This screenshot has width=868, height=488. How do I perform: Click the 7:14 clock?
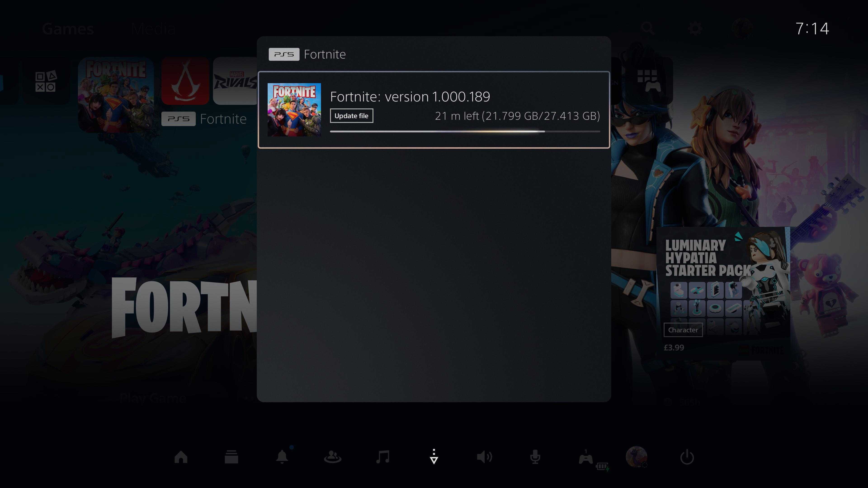click(812, 29)
